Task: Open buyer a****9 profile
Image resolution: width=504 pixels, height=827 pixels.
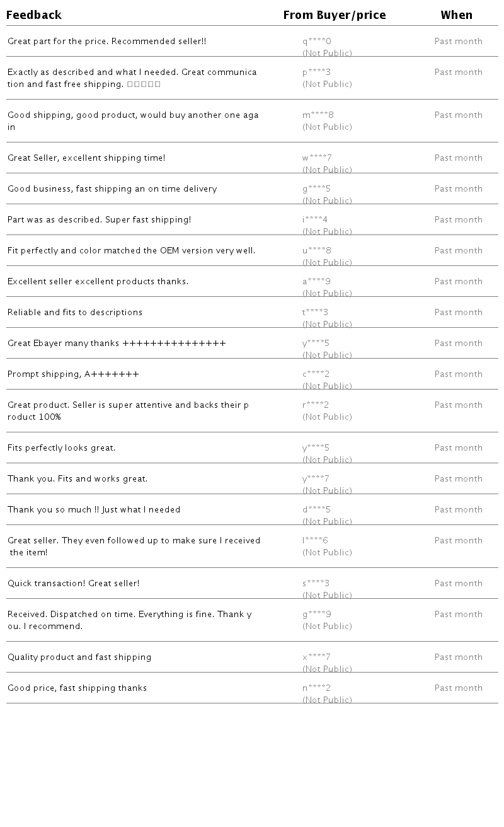Action: (316, 282)
